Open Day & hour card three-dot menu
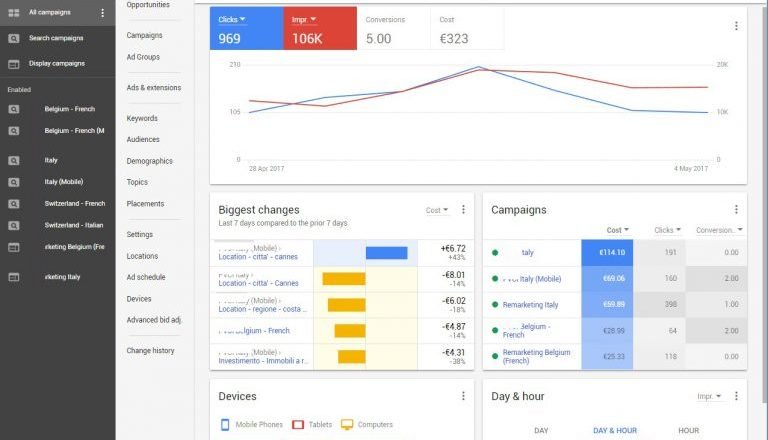Viewport: 768px width, 440px height. coord(736,396)
